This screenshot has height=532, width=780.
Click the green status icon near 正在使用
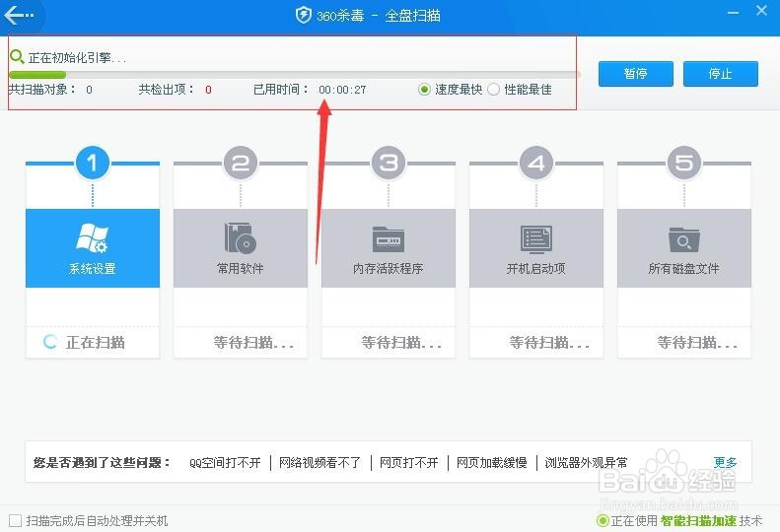pos(603,520)
